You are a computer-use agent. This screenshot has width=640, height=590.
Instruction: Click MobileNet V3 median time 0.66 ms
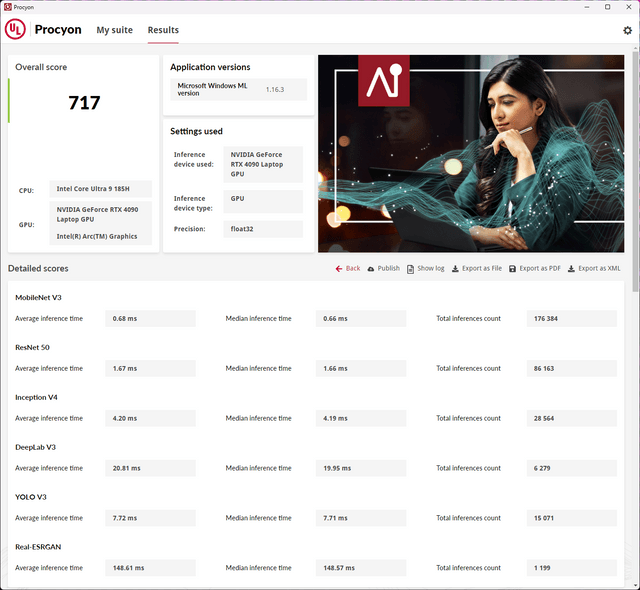pyautogui.click(x=361, y=319)
